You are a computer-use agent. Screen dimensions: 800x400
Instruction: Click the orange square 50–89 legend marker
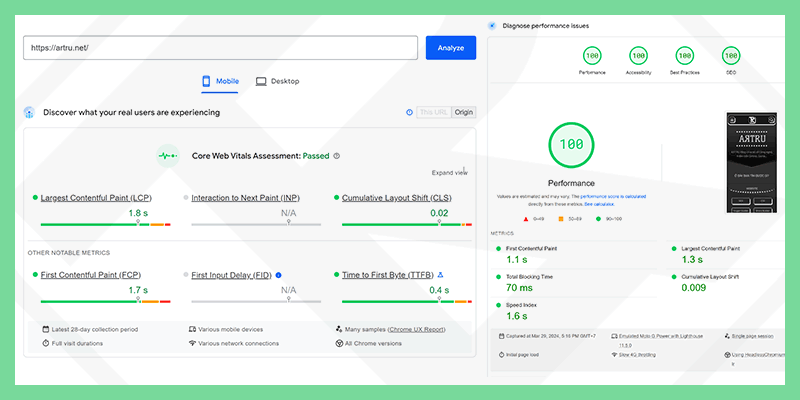[x=561, y=219]
